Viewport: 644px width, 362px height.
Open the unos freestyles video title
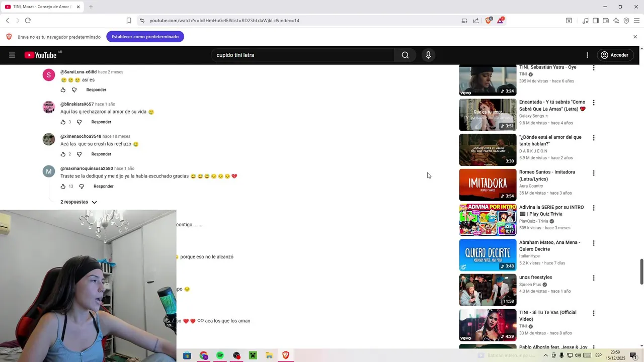tap(535, 278)
